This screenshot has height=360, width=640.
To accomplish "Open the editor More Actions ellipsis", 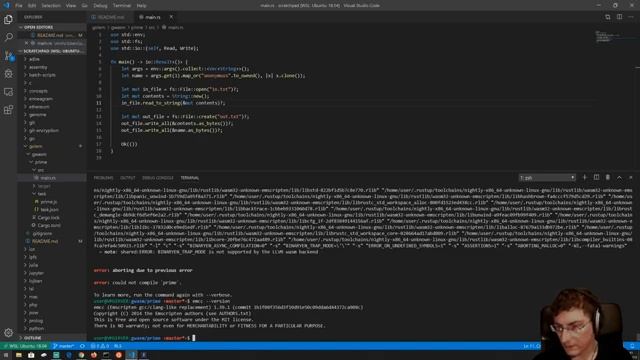I will (631, 17).
